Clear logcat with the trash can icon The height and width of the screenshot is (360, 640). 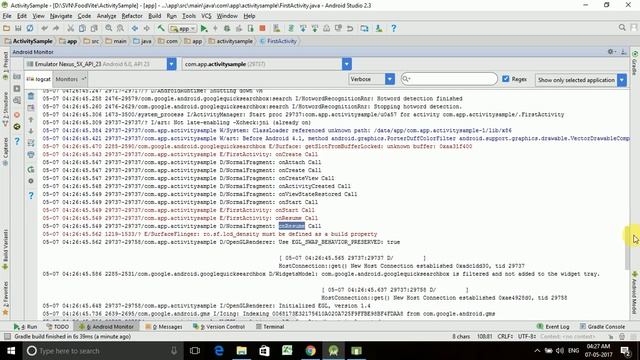click(x=31, y=96)
